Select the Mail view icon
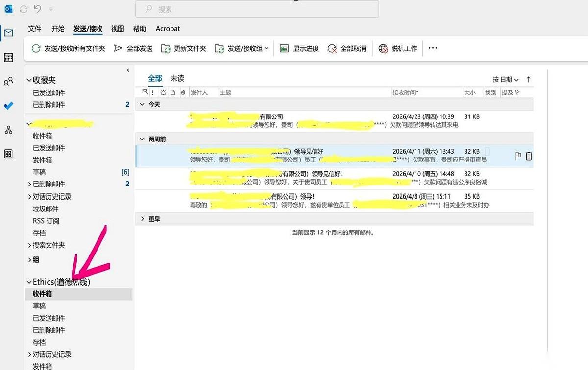This screenshot has height=370, width=588. 8,33
